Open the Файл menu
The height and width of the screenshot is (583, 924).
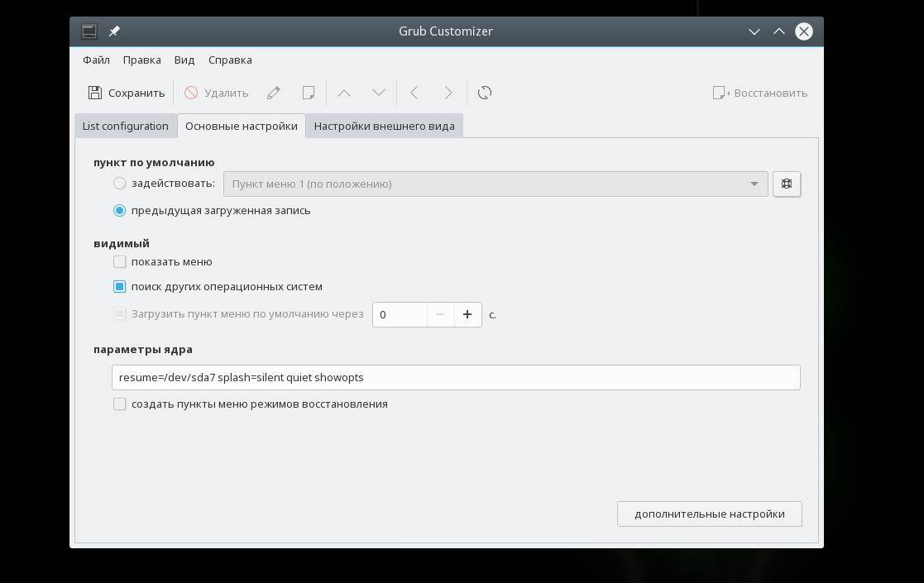pos(96,60)
